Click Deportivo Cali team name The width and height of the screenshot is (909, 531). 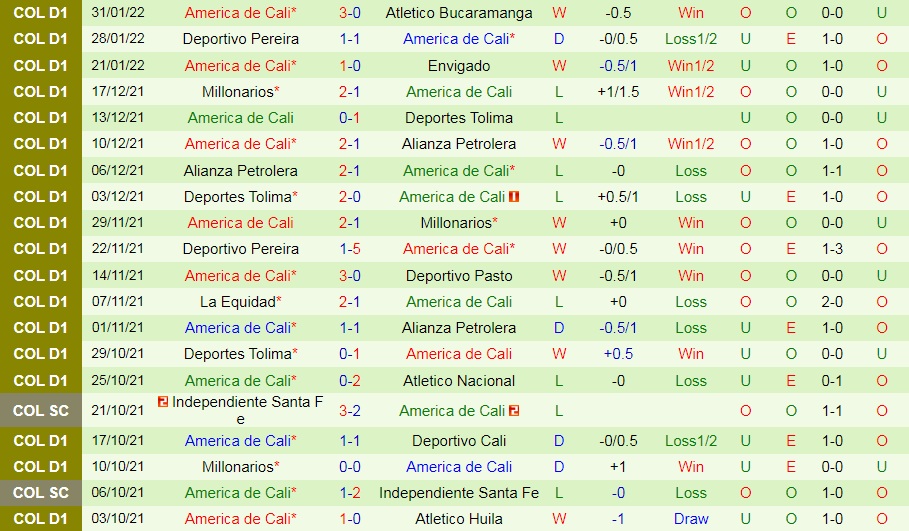[x=460, y=440]
